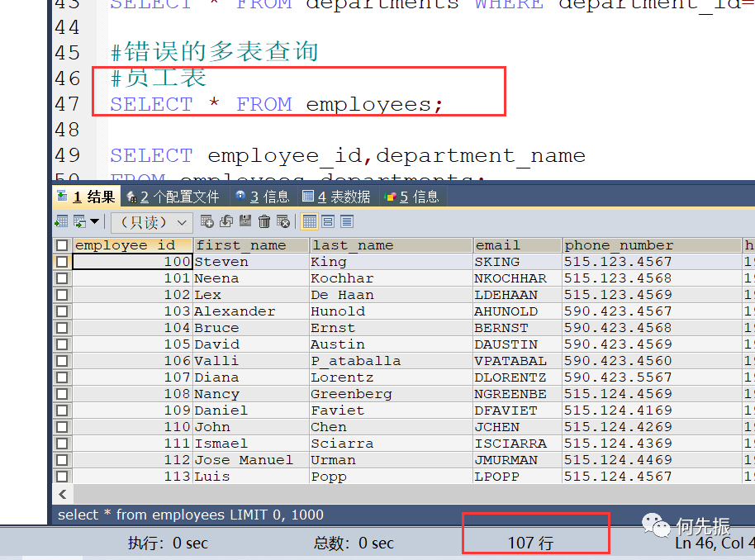The image size is (755, 560).
Task: Check the row checkbox for Daniel Faviet
Action: (x=62, y=411)
